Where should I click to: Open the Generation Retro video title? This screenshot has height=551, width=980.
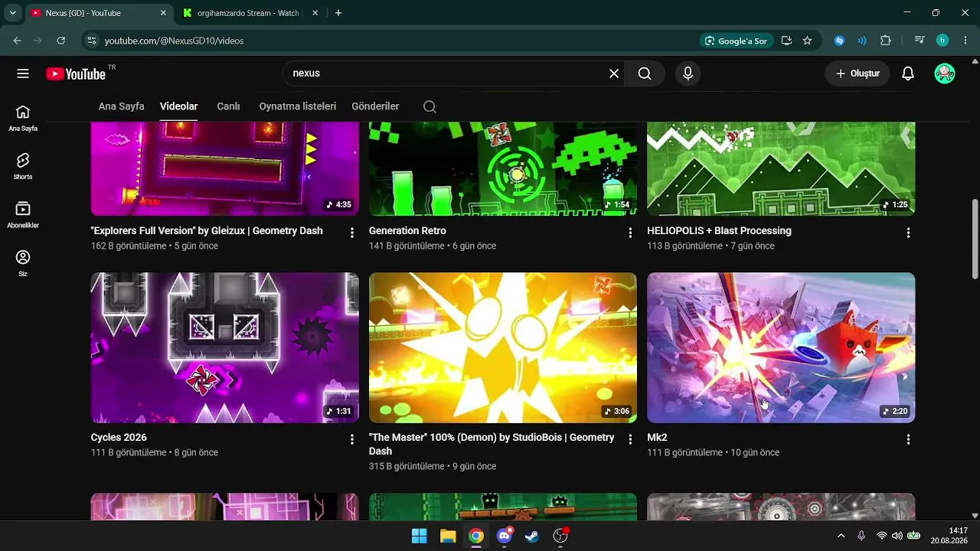tap(407, 231)
